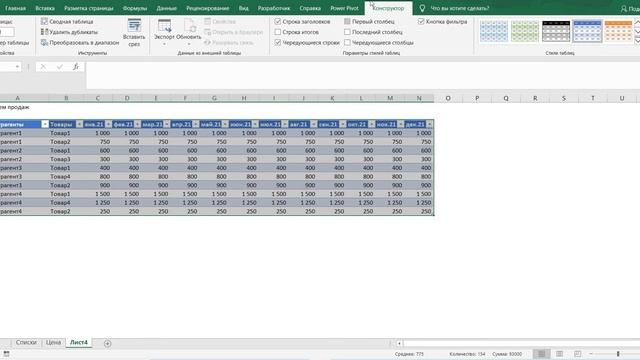This screenshot has width=640, height=360.
Task: Click the cancel X in the formula bar
Action: click(43, 67)
